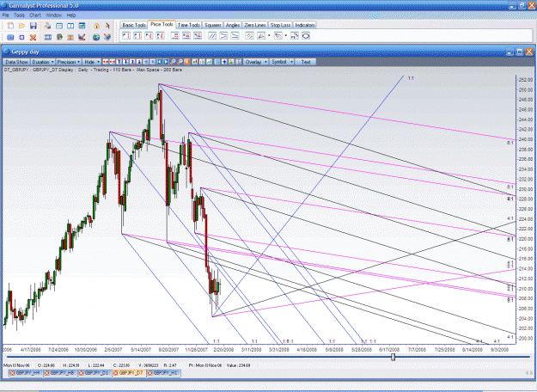
Task: Switch to GBPJPY_H8 chart tab
Action: [60, 373]
